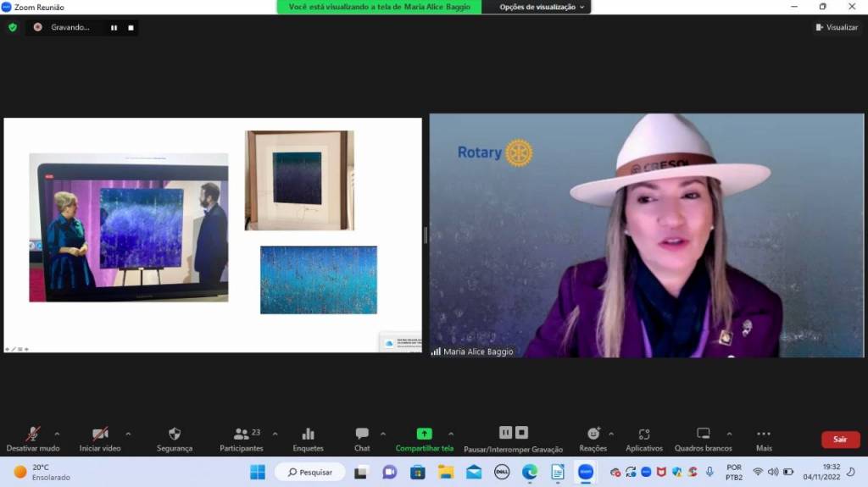Screen dimensions: 868x487
Task: Open Enquetes polls icon
Action: coord(308,434)
